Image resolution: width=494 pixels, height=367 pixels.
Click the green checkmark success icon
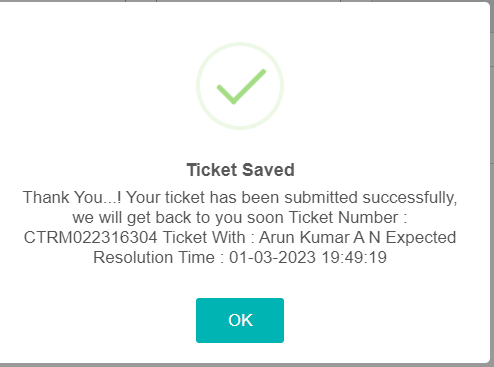click(241, 87)
